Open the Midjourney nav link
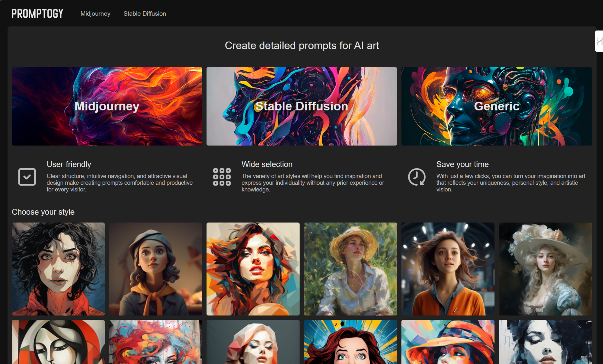 click(95, 14)
